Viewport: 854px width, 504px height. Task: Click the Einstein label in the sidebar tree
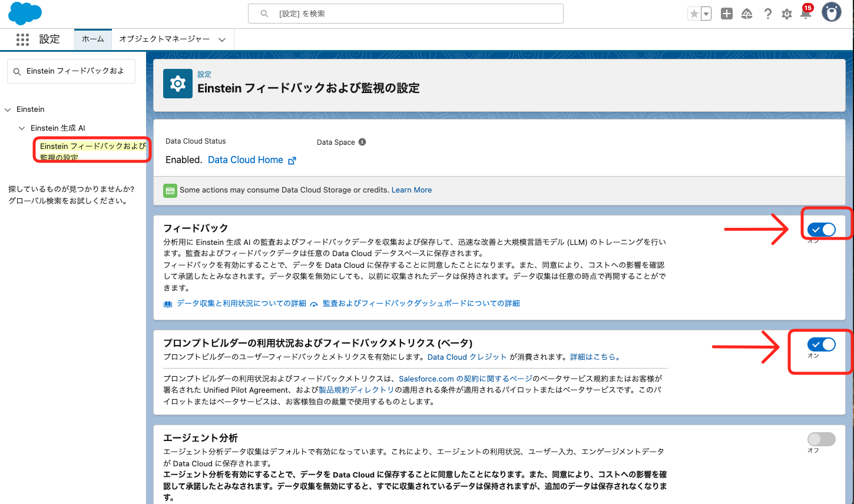coord(31,110)
